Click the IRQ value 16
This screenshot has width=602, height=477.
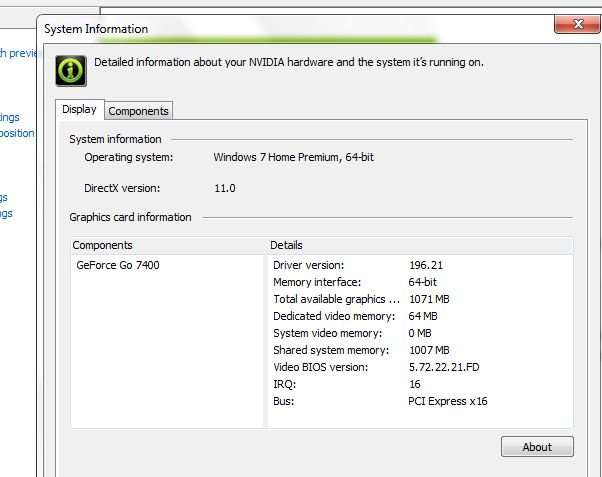click(415, 384)
